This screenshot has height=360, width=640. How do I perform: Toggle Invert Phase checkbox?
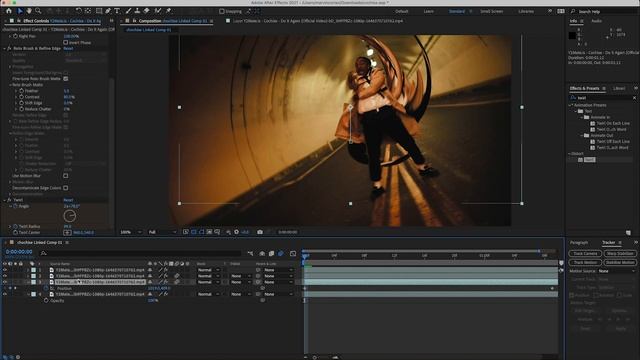(x=66, y=42)
